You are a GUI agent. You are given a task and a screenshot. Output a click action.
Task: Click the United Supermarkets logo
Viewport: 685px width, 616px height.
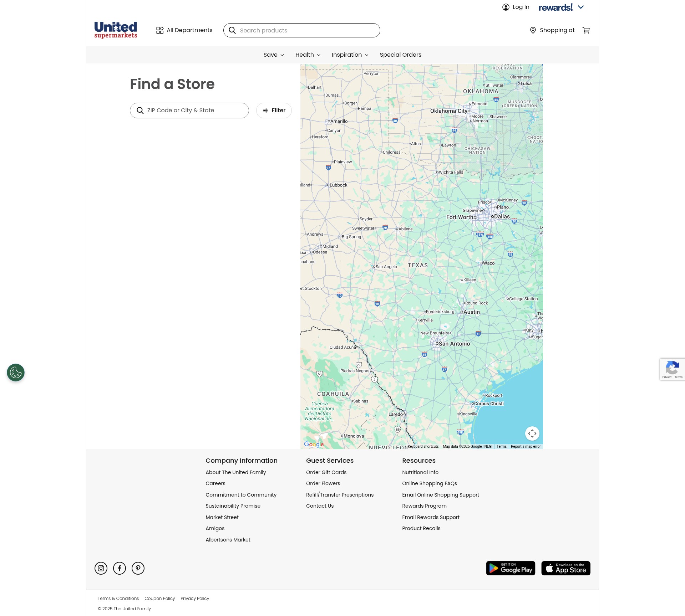[116, 30]
